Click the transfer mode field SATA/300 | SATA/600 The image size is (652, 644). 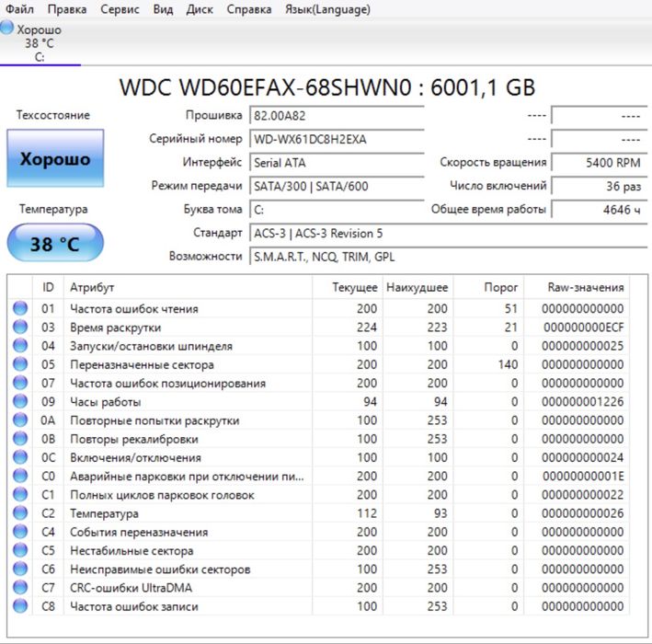337,186
